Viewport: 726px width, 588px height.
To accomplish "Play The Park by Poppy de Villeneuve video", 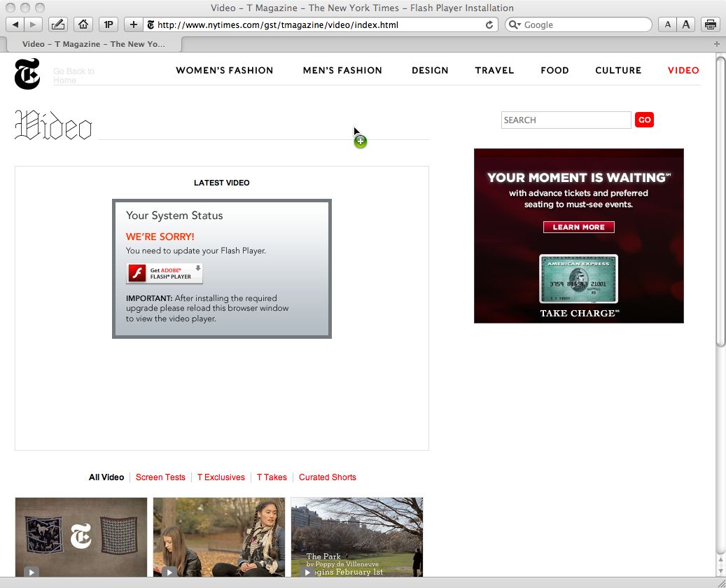I will [x=356, y=537].
